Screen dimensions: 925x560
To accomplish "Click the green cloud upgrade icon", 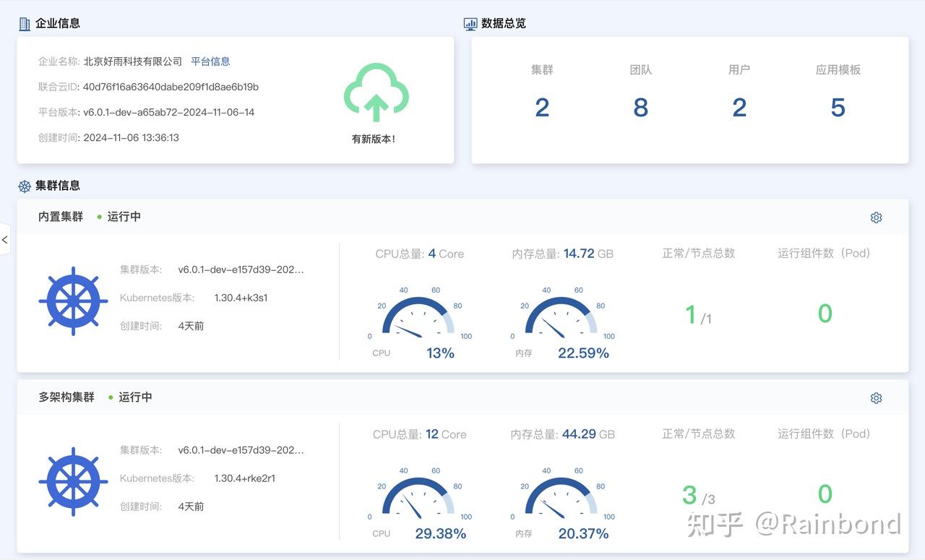I will click(x=375, y=93).
